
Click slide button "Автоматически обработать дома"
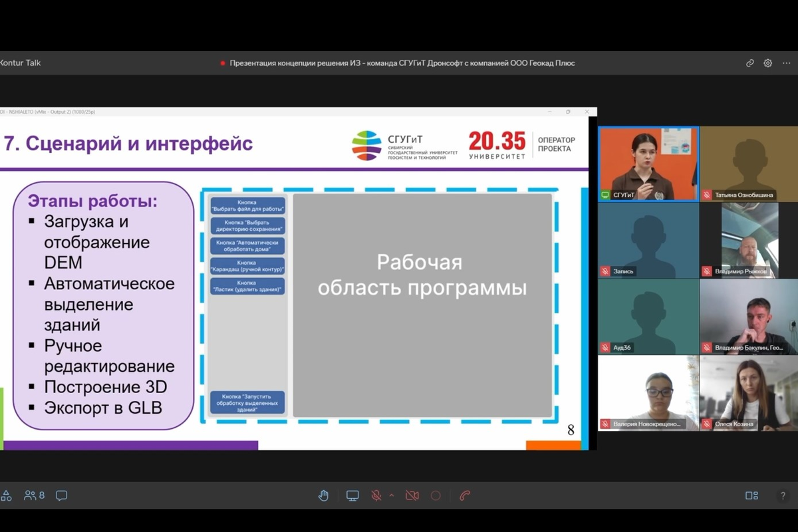247,246
